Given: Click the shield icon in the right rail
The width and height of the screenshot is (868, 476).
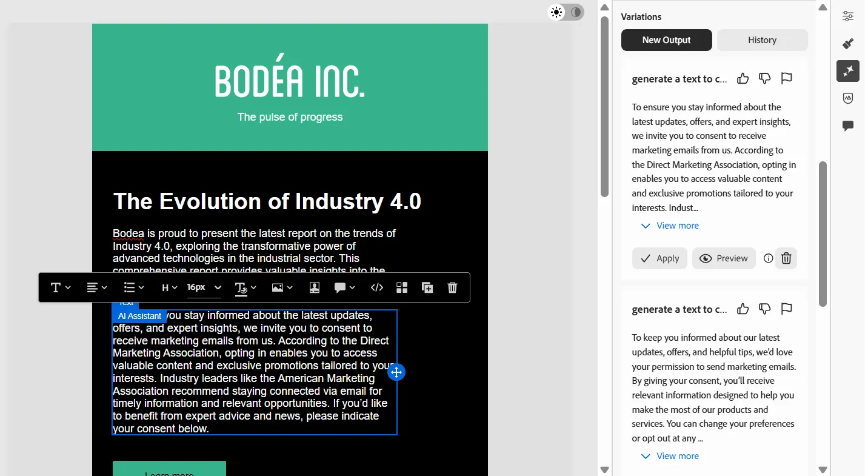Looking at the screenshot, I should tap(848, 98).
